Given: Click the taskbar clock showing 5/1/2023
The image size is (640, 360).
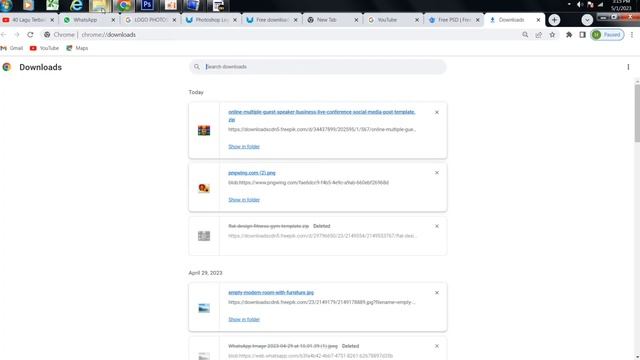Looking at the screenshot, I should [621, 5].
